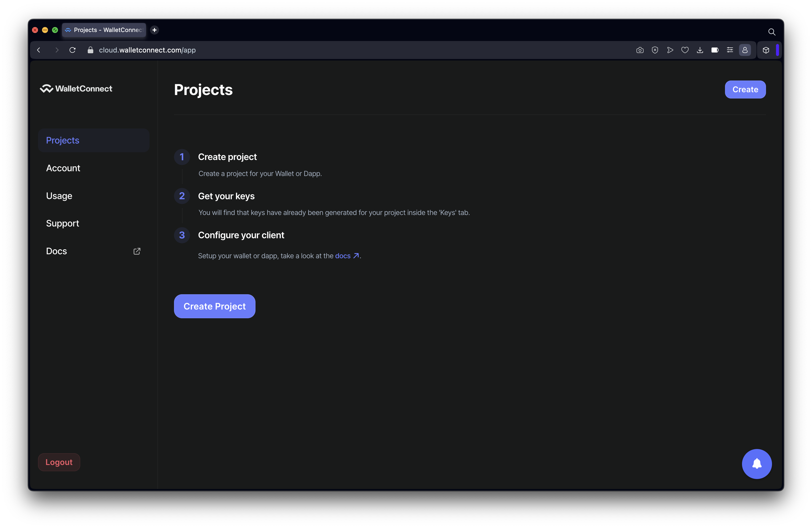
Task: Open the Account section in sidebar
Action: point(93,168)
